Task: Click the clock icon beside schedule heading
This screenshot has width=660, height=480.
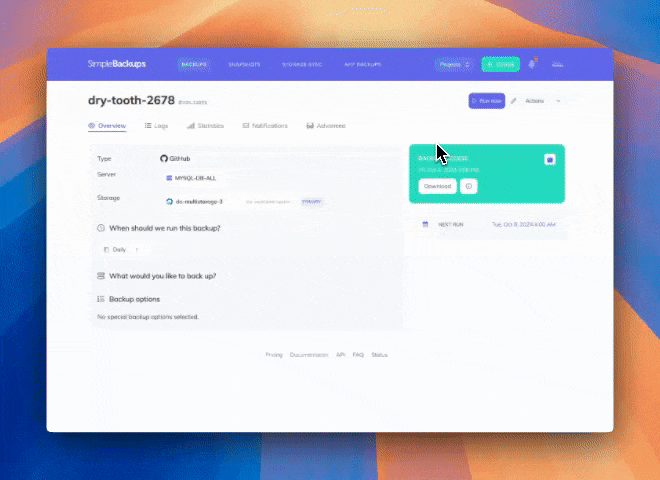Action: point(101,228)
